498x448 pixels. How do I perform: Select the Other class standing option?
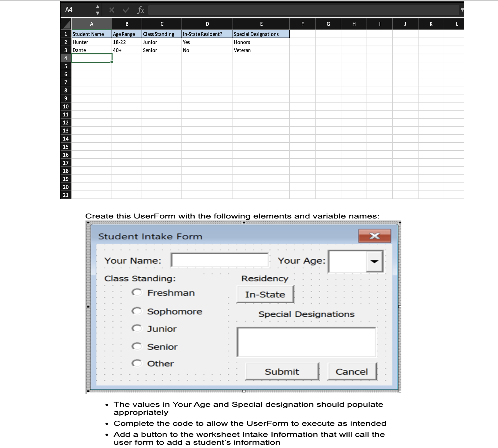tap(137, 363)
